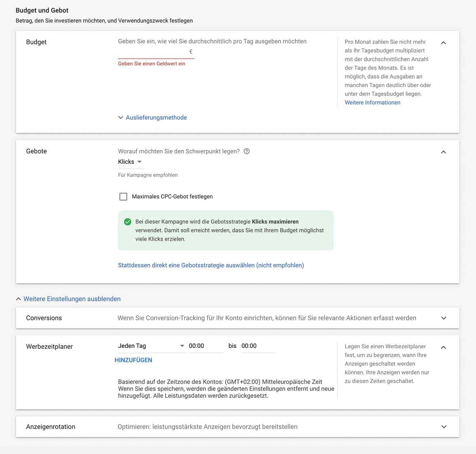The image size is (476, 454).
Task: Expand the Conversions section chevron
Action: 443,318
